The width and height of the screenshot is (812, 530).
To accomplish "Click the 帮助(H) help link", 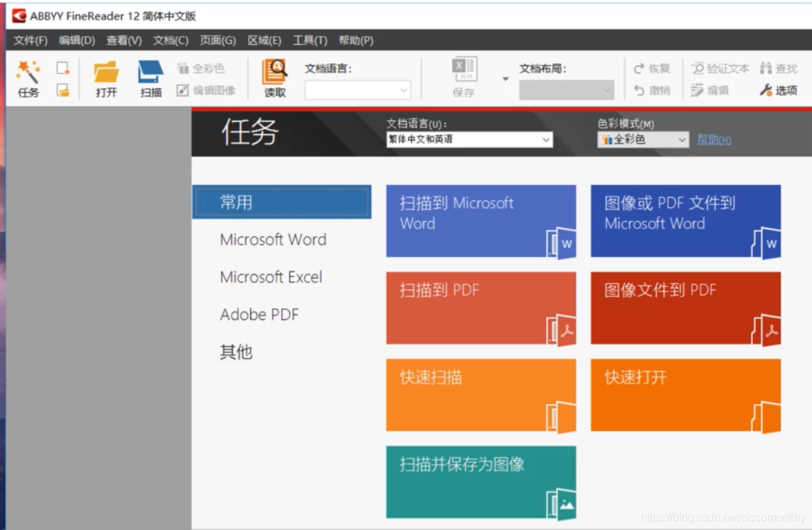I will pyautogui.click(x=714, y=140).
